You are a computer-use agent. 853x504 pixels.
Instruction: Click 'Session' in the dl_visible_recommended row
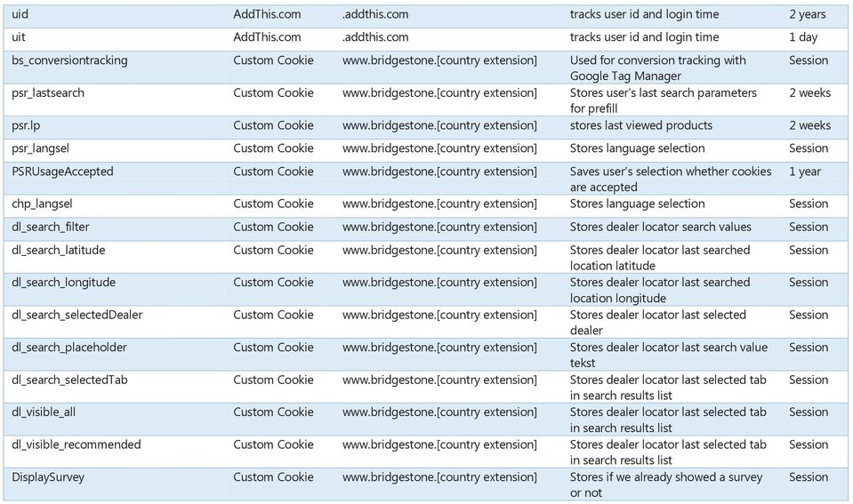(809, 445)
